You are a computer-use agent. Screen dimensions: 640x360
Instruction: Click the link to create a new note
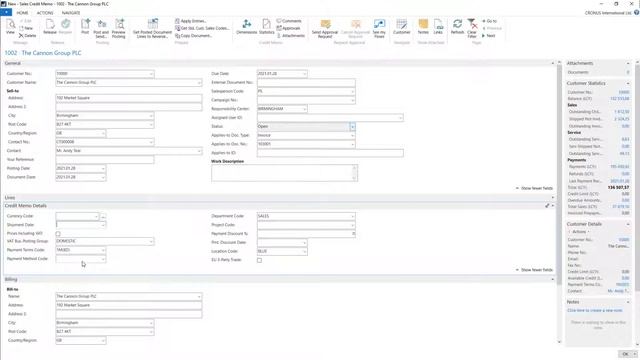[595, 310]
